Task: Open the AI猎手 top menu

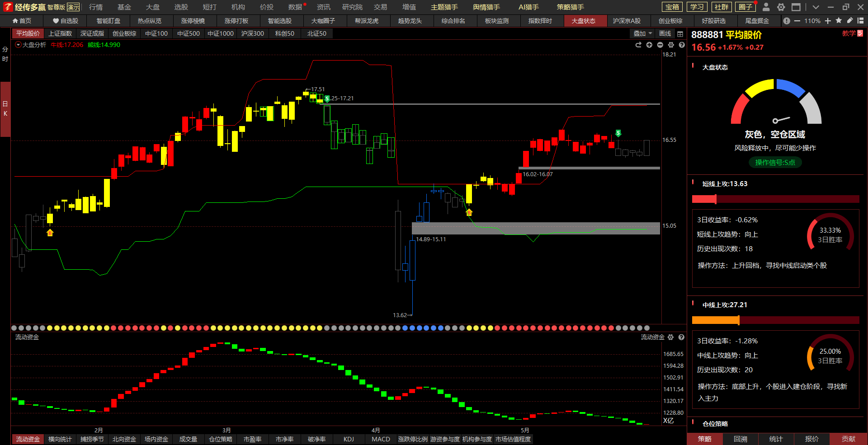Action: (528, 7)
